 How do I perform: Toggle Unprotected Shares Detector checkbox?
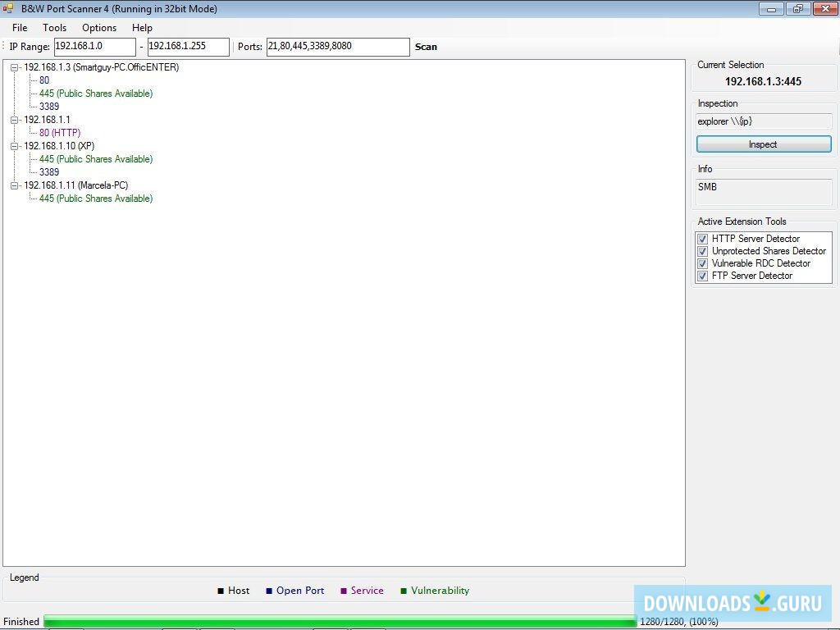[702, 251]
